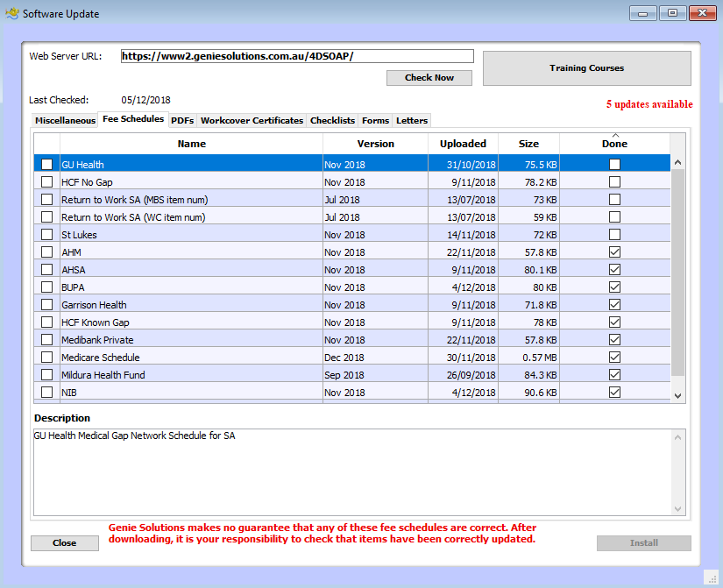Click into the Web Server URL field
This screenshot has height=588, width=723.
click(x=296, y=56)
